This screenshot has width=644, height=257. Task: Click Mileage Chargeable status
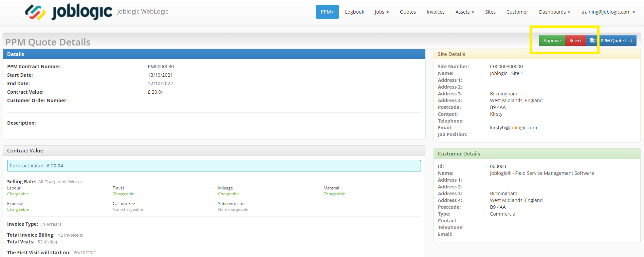pyautogui.click(x=229, y=194)
